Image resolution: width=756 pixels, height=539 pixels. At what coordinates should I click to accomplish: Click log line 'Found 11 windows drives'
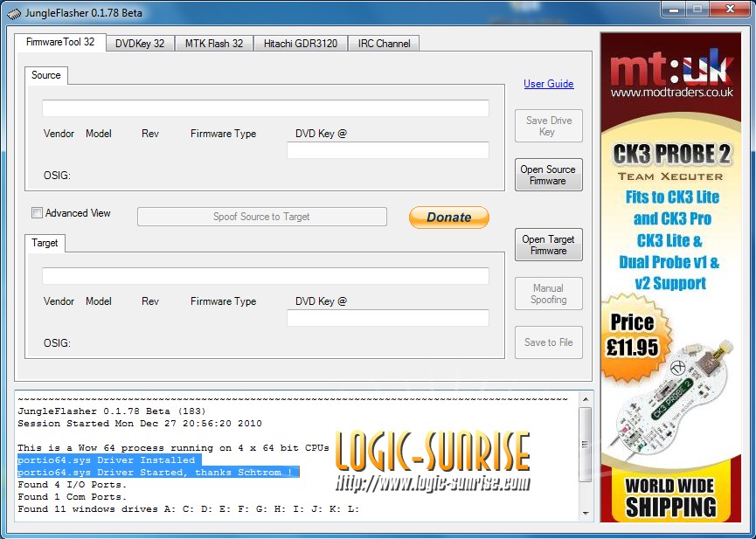(189, 508)
